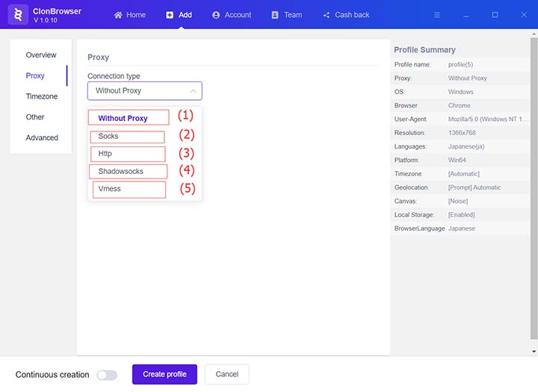Click the Mozilla/5.0 User-Agent value
Viewport: 538px width, 392px height.
487,119
